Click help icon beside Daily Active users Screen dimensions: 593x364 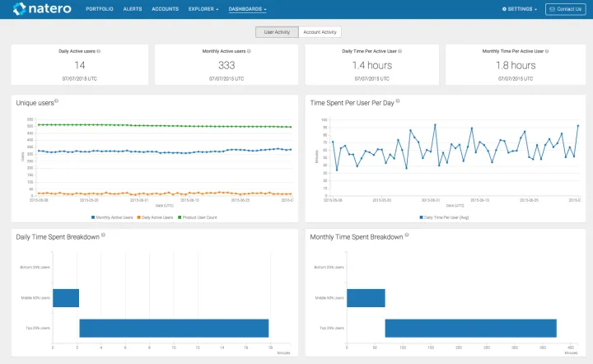100,51
